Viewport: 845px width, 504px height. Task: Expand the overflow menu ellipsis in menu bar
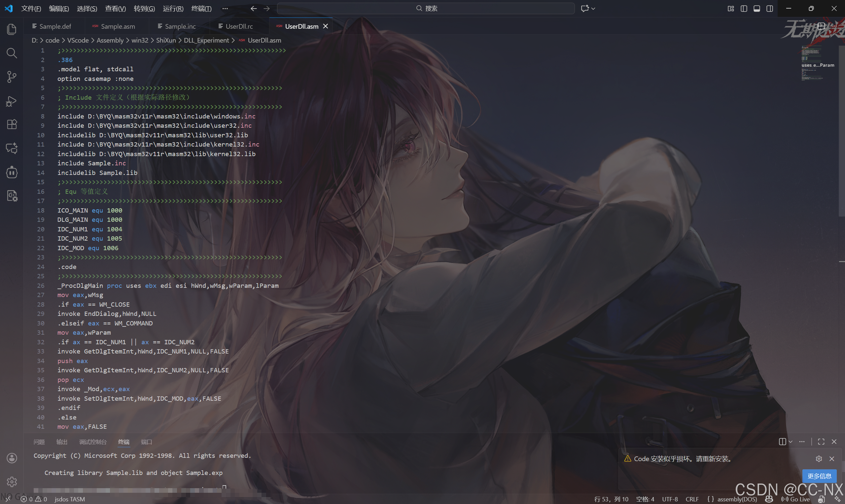click(225, 9)
